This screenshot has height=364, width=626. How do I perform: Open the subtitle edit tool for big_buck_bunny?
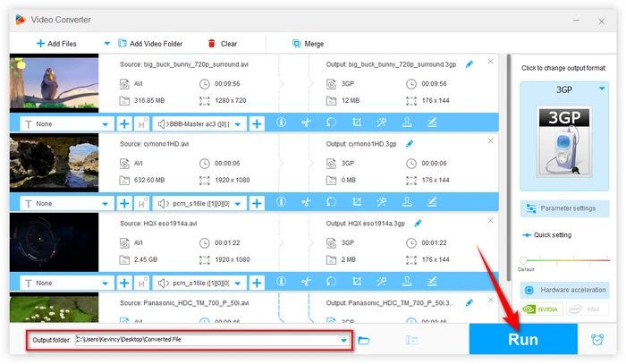coord(432,123)
